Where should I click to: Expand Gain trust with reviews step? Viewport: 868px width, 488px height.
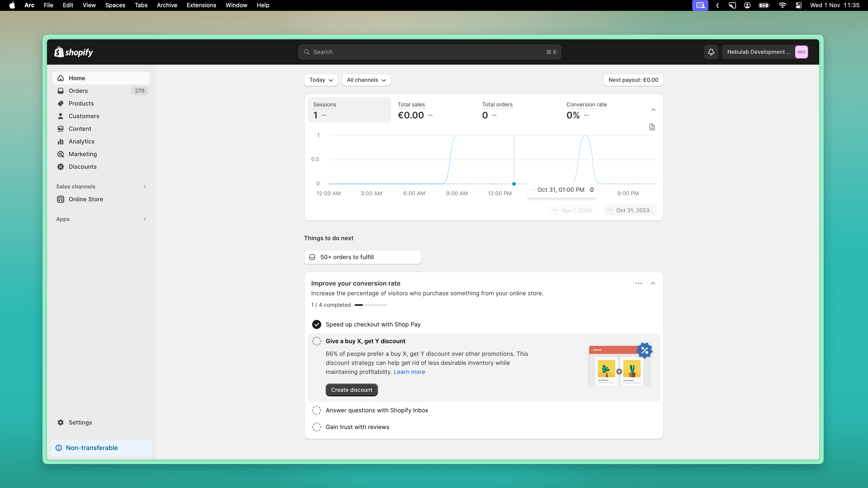point(357,427)
